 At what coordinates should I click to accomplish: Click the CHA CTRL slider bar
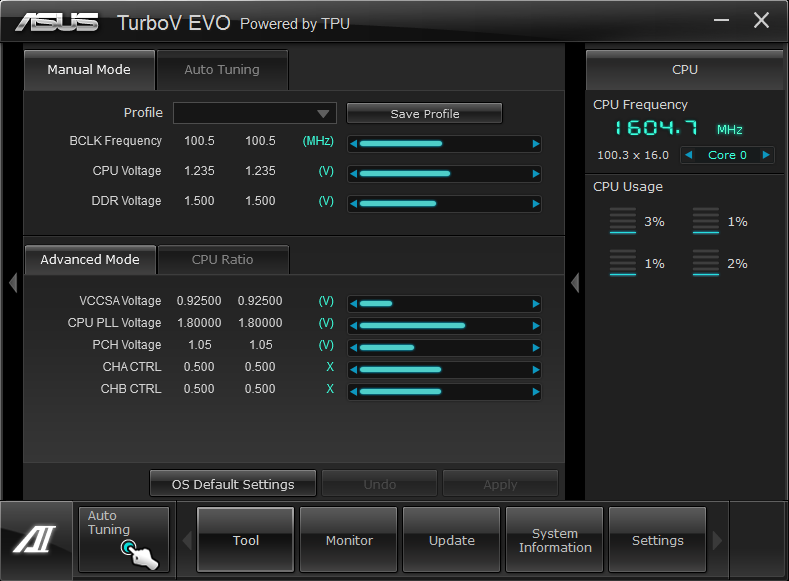pyautogui.click(x=445, y=370)
